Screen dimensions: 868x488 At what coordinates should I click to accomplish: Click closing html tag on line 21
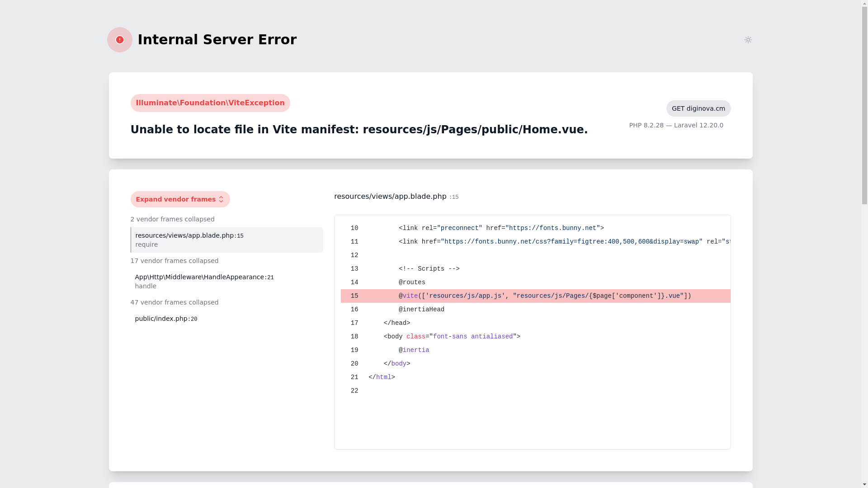[x=382, y=377]
